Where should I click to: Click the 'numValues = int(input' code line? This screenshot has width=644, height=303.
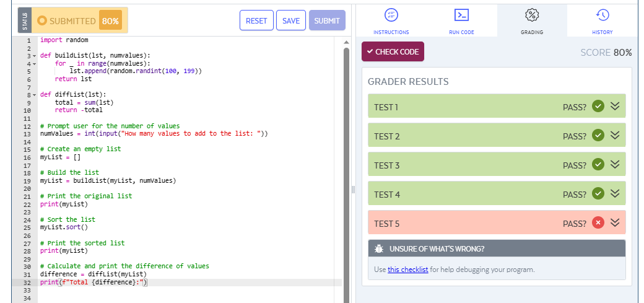[154, 134]
